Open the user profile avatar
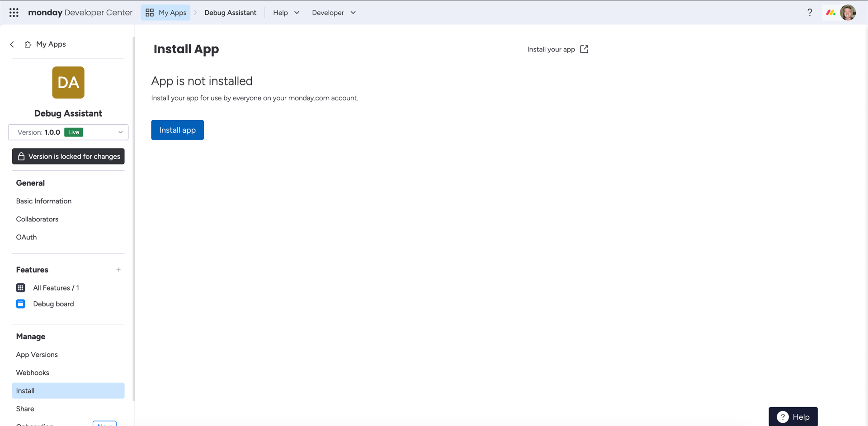This screenshot has width=868, height=426. pyautogui.click(x=848, y=13)
